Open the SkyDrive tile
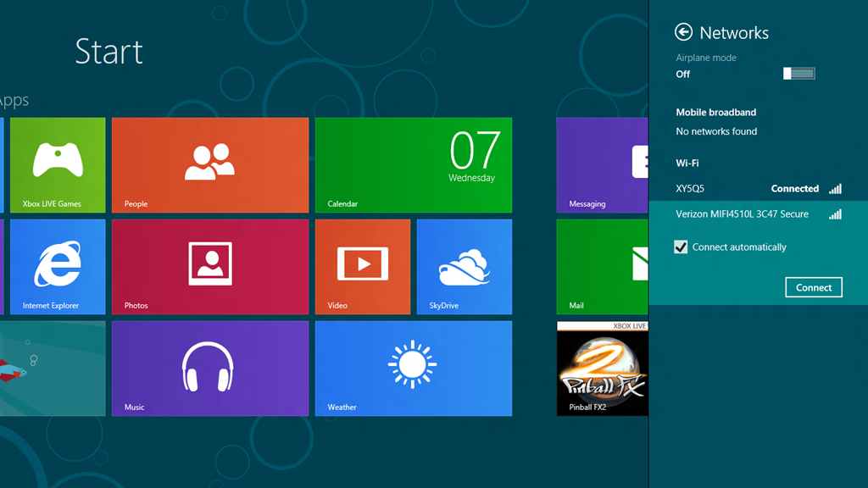 [x=465, y=267]
